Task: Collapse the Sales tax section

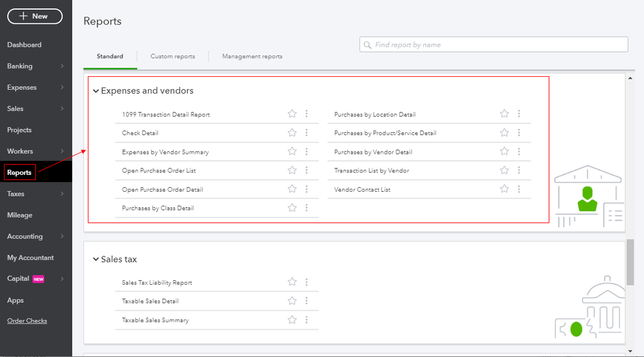Action: coord(96,260)
